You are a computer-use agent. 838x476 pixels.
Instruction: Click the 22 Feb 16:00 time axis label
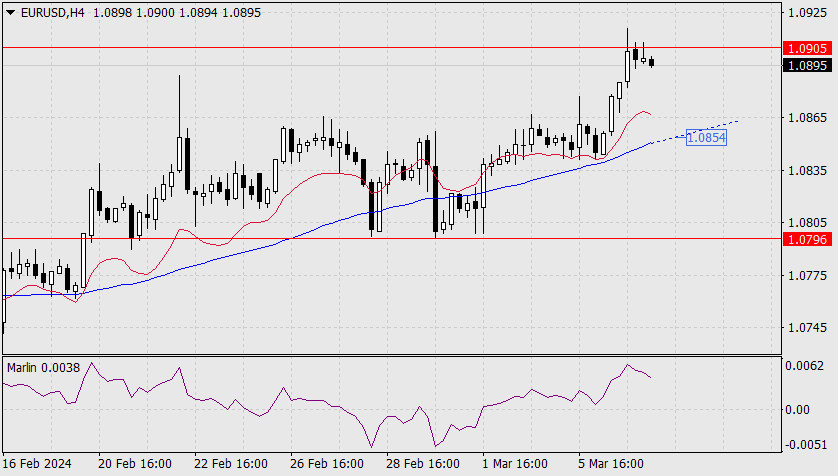231,464
